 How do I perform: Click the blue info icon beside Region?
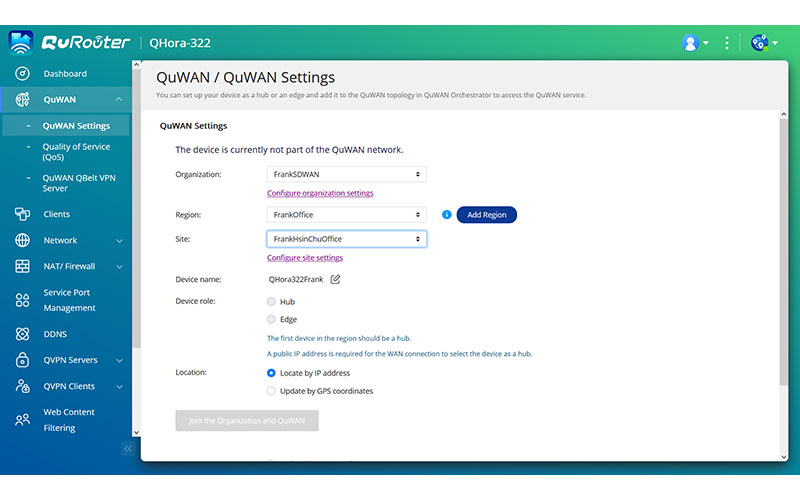pyautogui.click(x=446, y=215)
